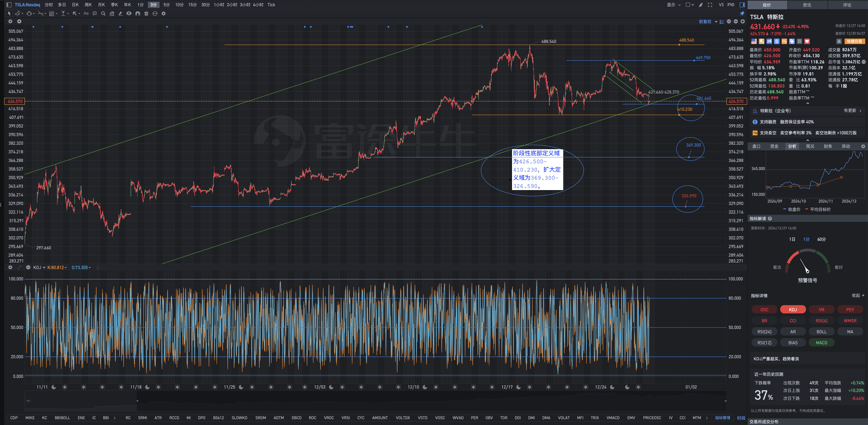Screen dimensions: 868x425
Task: Select the candlestick measure tool icon
Action: click(112, 13)
